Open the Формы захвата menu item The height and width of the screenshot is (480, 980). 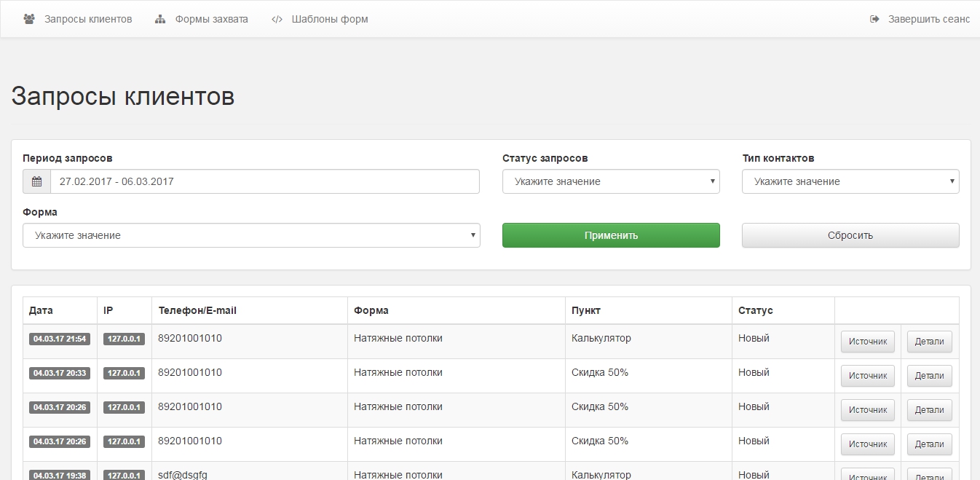click(x=211, y=19)
